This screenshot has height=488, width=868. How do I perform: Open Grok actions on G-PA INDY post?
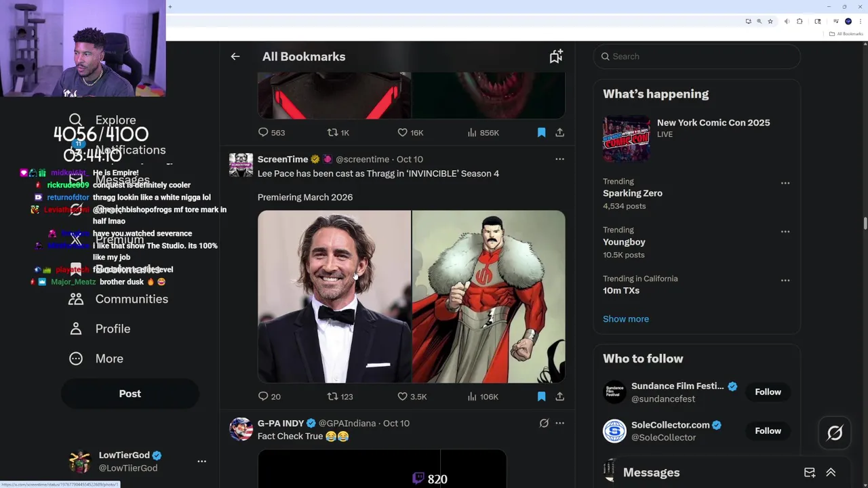(544, 424)
